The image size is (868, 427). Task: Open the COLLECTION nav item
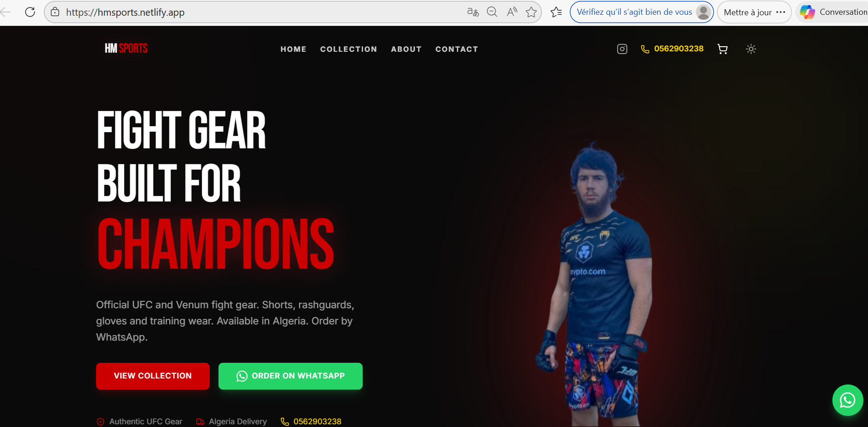pos(349,49)
